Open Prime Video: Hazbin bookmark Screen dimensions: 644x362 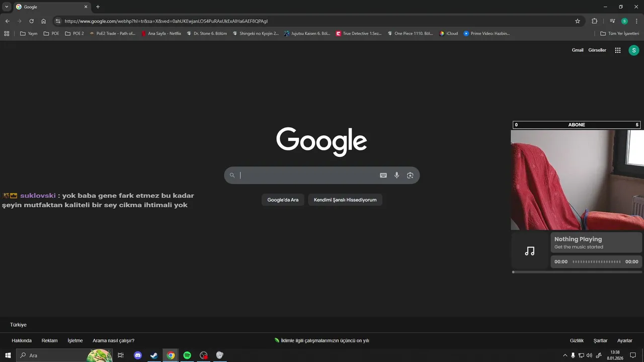(487, 34)
